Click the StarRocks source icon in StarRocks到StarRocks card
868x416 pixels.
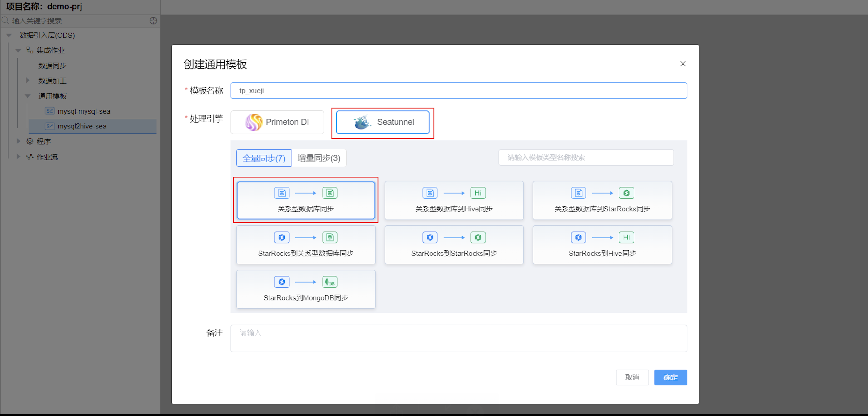tap(430, 238)
